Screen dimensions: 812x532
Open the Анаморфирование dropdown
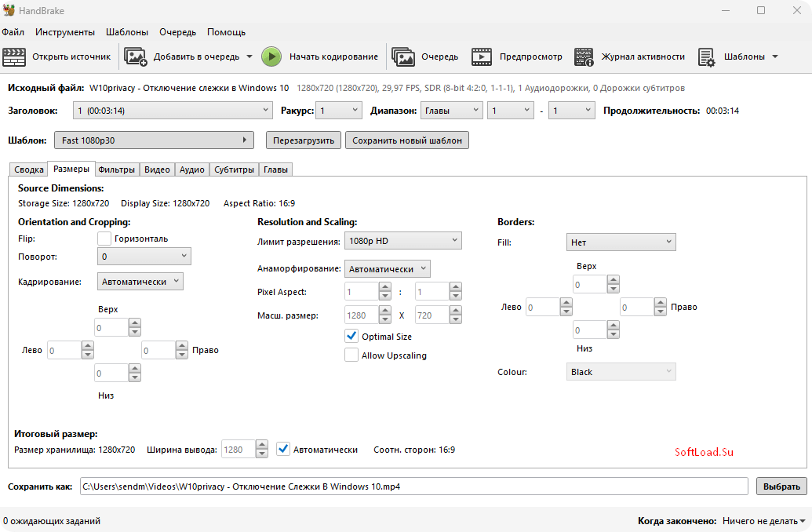(388, 269)
